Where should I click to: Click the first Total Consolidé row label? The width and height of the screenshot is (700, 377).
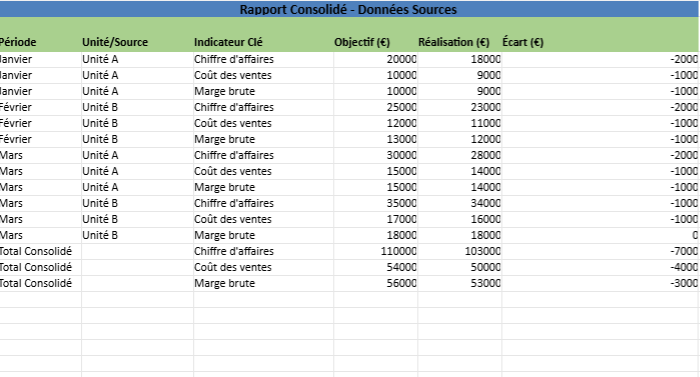(x=40, y=251)
